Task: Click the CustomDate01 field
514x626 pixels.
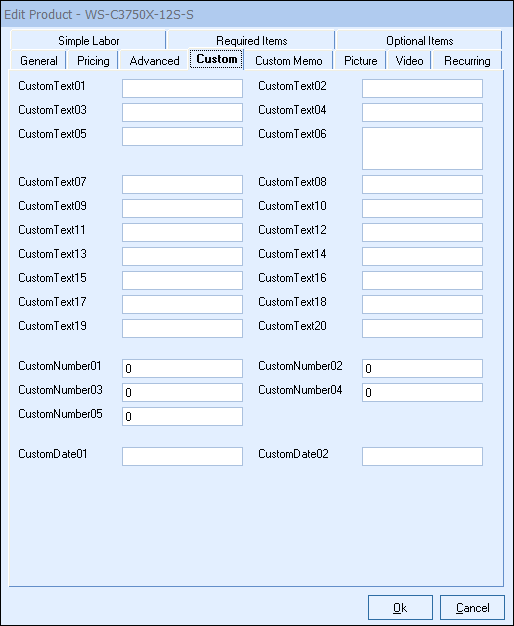Action: click(x=183, y=456)
